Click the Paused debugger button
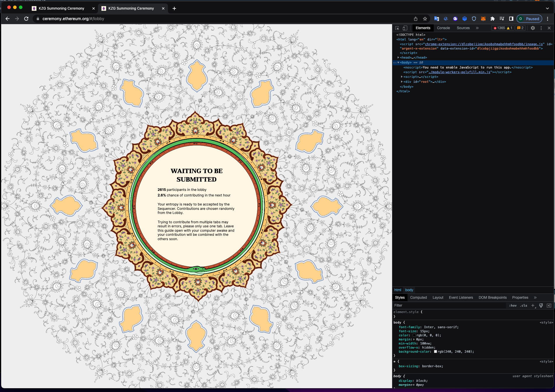Screen dimensions: 555x392 click(x=529, y=18)
